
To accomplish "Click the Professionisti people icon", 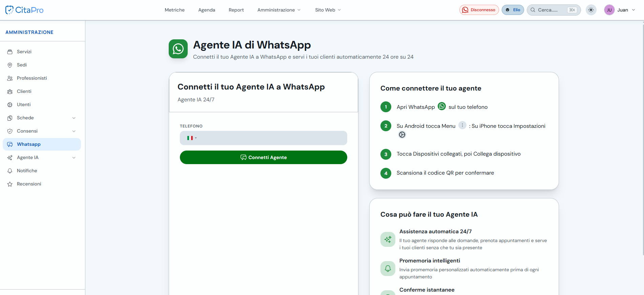I will [x=10, y=78].
